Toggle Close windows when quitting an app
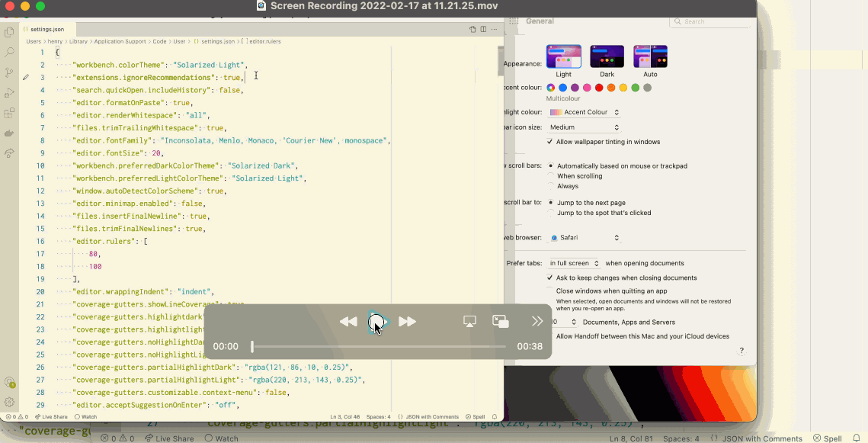 pyautogui.click(x=549, y=291)
